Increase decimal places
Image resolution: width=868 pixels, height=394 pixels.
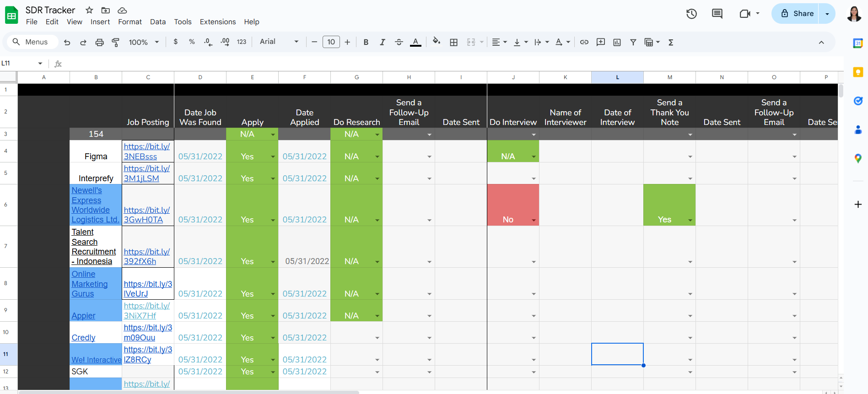point(225,42)
